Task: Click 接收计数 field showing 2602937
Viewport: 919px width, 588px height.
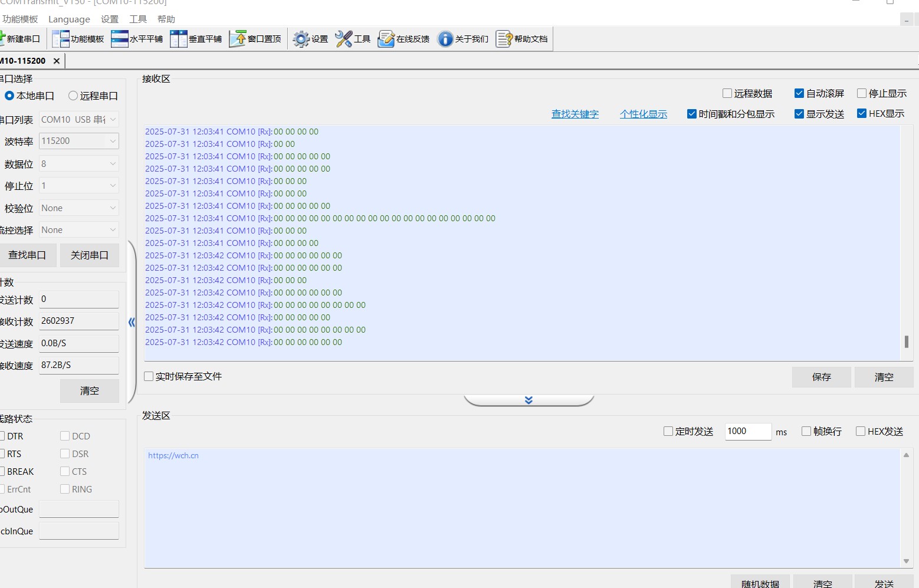Action: click(79, 321)
